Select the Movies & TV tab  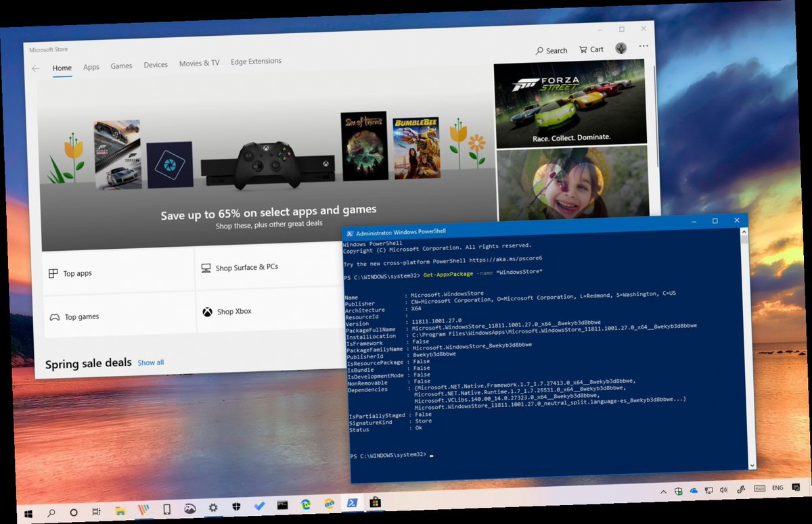click(x=199, y=63)
